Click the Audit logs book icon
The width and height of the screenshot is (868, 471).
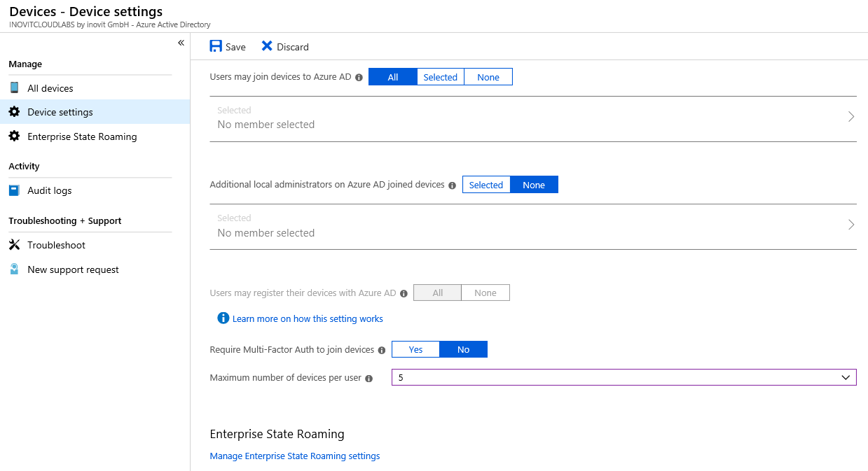[x=14, y=190]
